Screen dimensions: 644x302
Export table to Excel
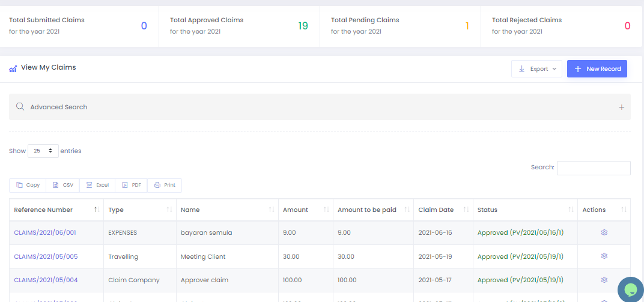pyautogui.click(x=97, y=185)
